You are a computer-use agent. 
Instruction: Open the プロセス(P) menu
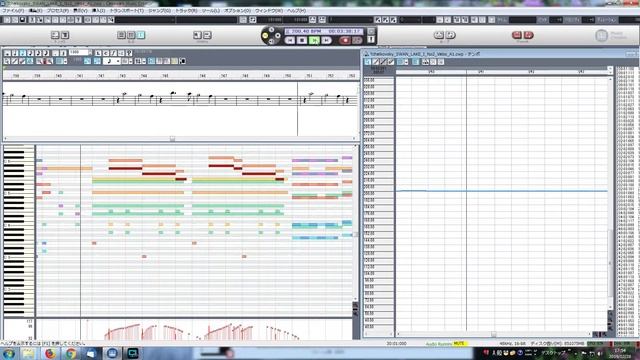[58, 11]
